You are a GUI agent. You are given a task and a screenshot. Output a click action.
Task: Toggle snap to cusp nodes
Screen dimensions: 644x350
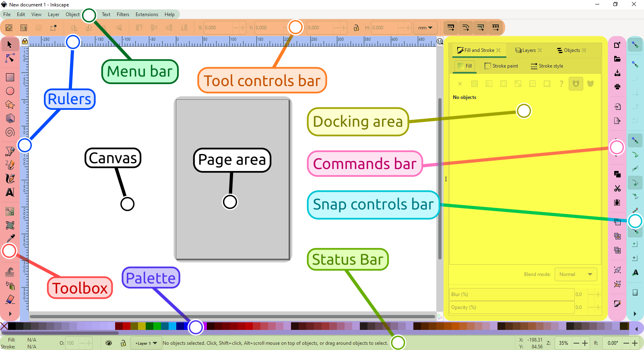[x=635, y=183]
